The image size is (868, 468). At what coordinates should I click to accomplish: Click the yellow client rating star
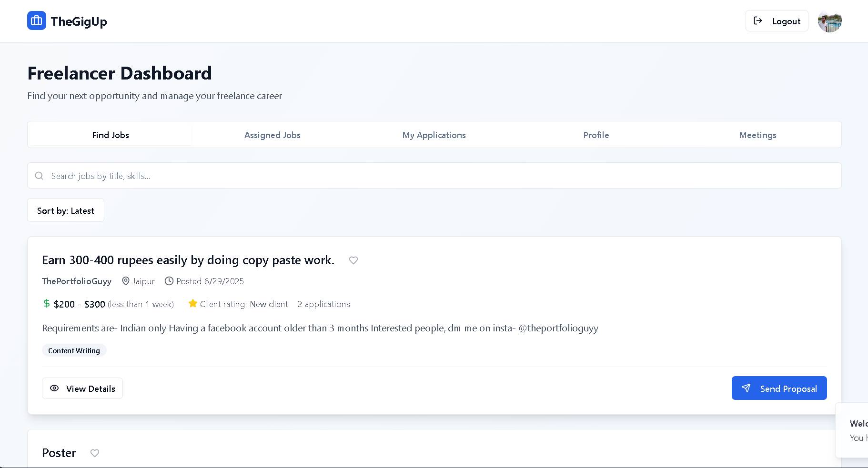[193, 304]
